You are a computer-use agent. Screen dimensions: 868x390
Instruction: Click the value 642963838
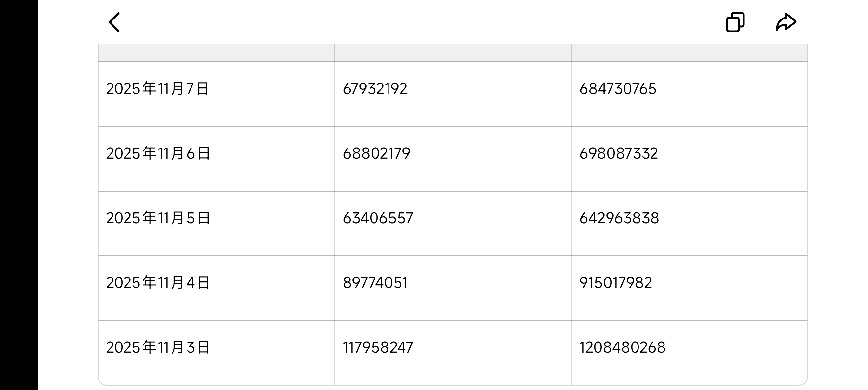point(619,218)
